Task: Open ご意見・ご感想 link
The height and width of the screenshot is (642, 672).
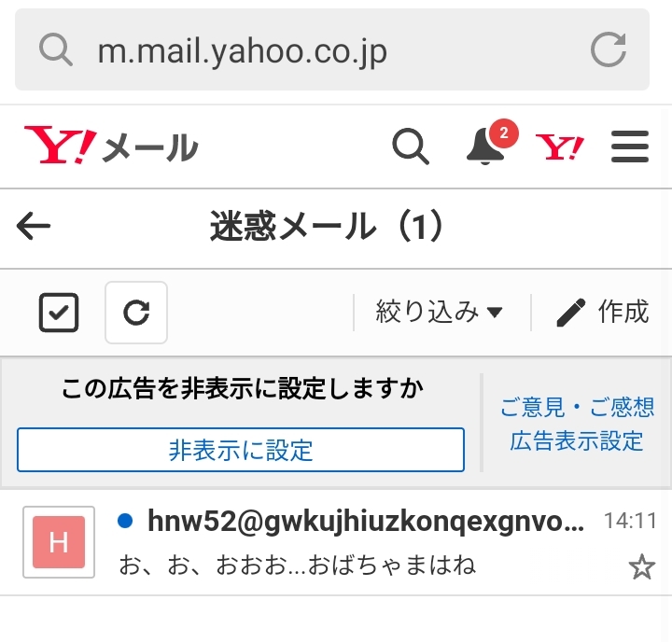Action: 577,407
